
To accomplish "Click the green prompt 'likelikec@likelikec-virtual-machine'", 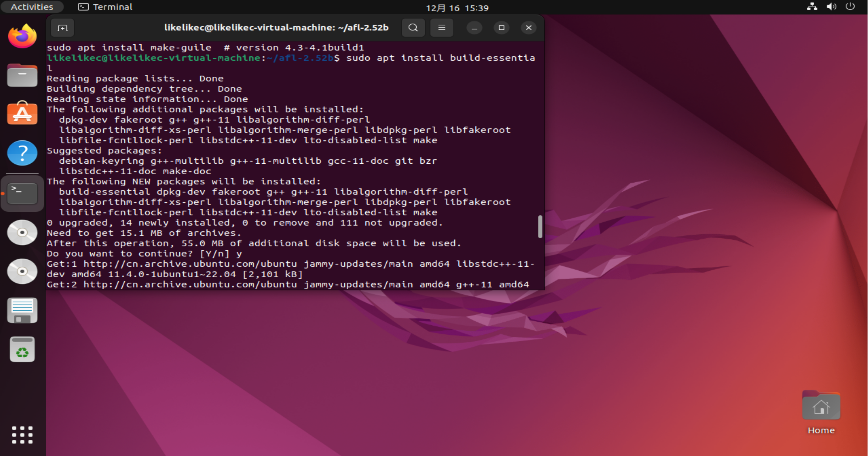I will coord(153,58).
